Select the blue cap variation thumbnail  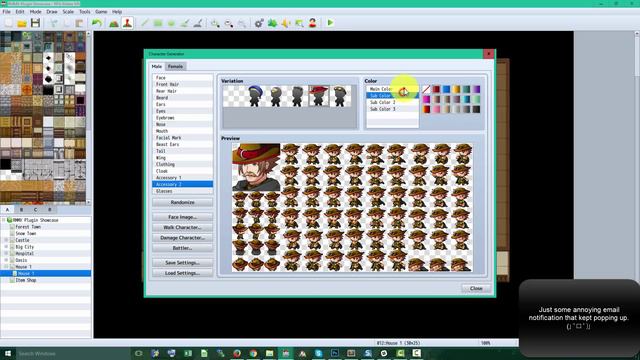coord(255,96)
